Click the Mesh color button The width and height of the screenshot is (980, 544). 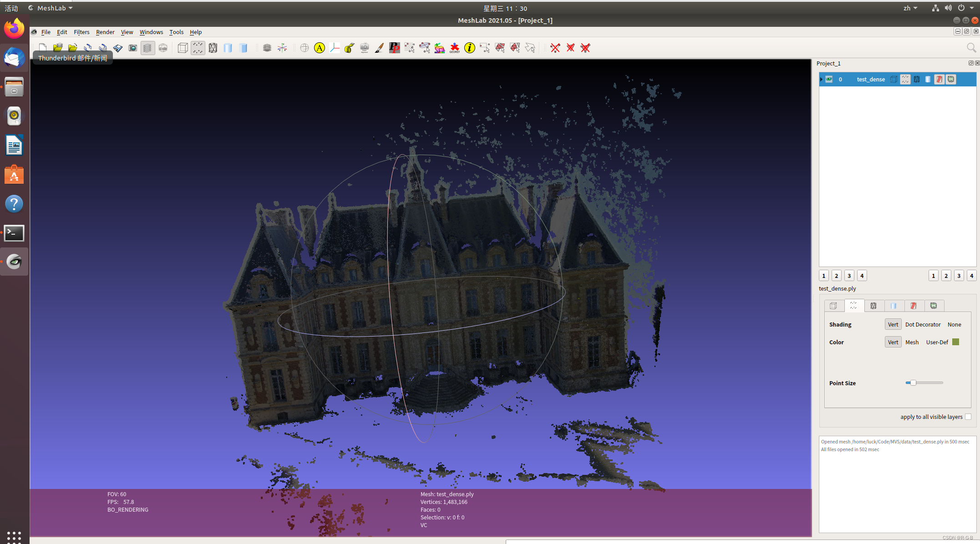[x=912, y=342]
